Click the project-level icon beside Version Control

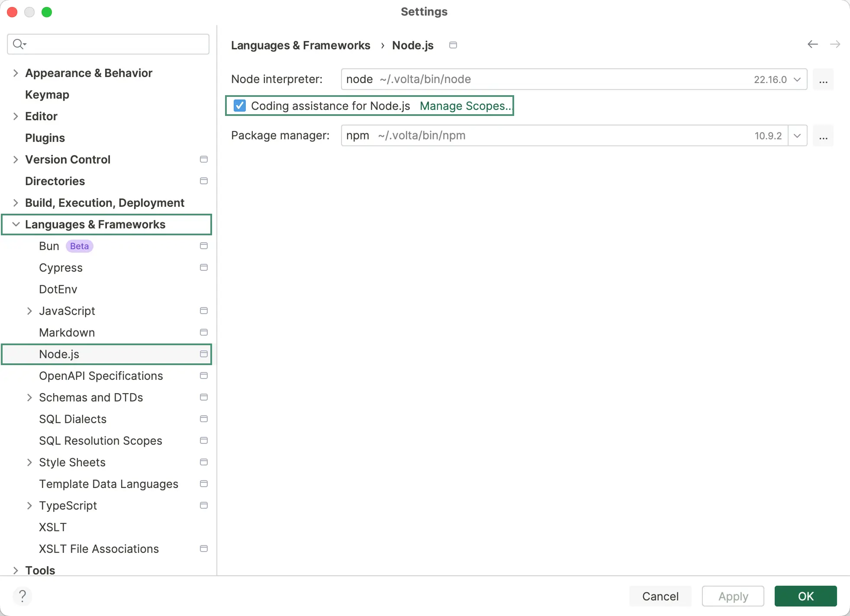[204, 159]
